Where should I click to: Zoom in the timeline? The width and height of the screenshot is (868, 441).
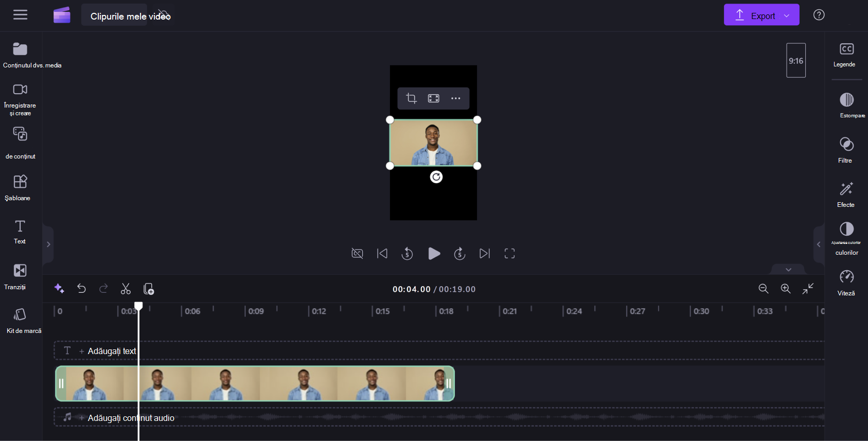pyautogui.click(x=786, y=289)
